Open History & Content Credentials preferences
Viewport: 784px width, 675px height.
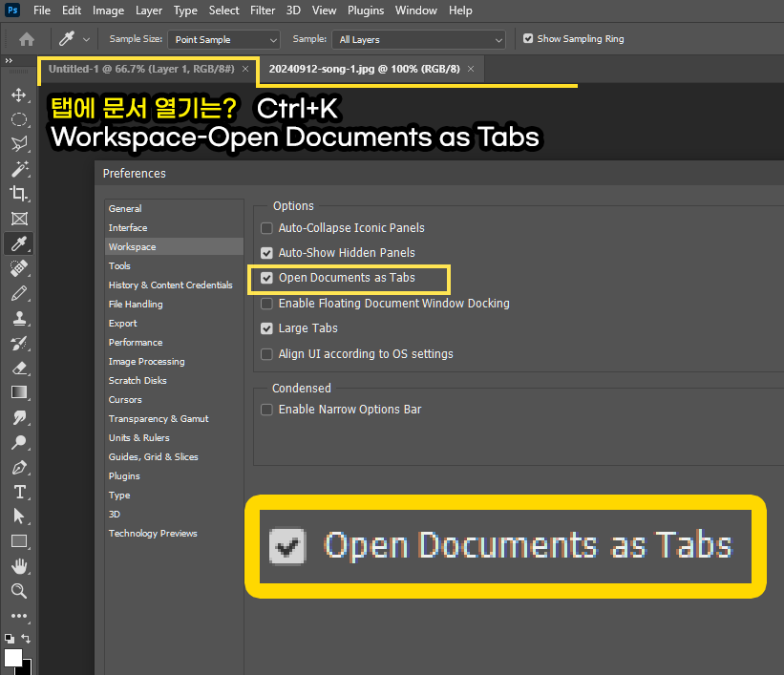[x=171, y=285]
